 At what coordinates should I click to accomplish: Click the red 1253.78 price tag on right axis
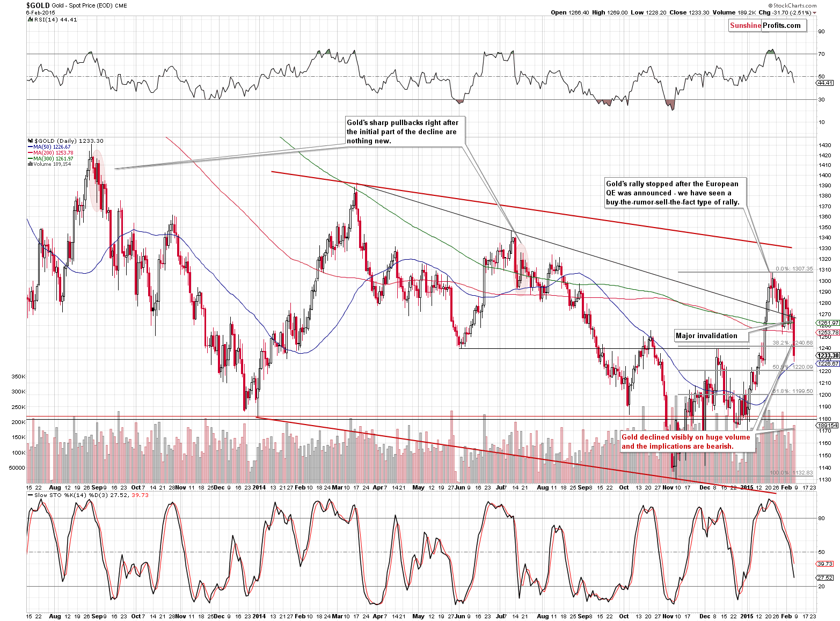tap(827, 333)
